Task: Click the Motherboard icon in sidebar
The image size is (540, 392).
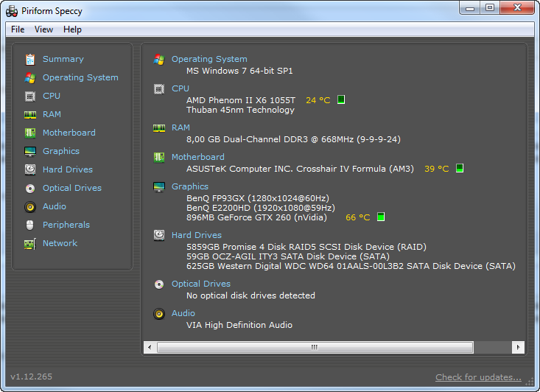Action: [30, 133]
